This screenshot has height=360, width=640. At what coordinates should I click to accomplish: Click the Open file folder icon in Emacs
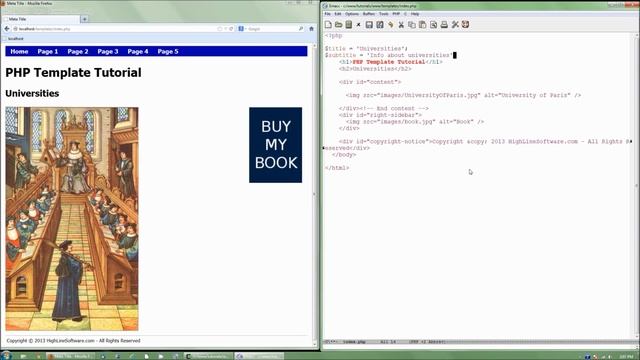tap(338, 25)
